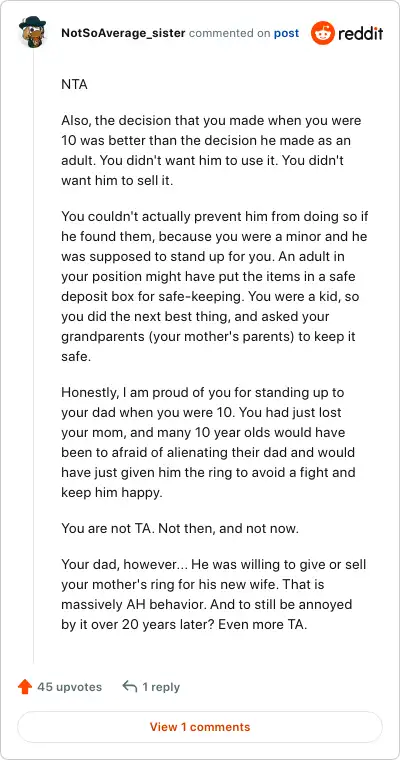This screenshot has height=760, width=400.
Task: Open the reddit wordmark next to the logo
Action: click(x=361, y=33)
